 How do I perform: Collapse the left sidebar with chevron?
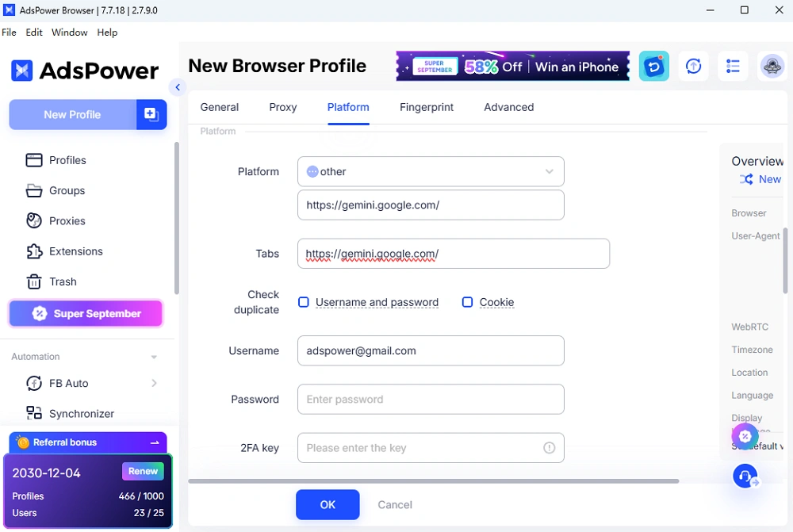178,87
